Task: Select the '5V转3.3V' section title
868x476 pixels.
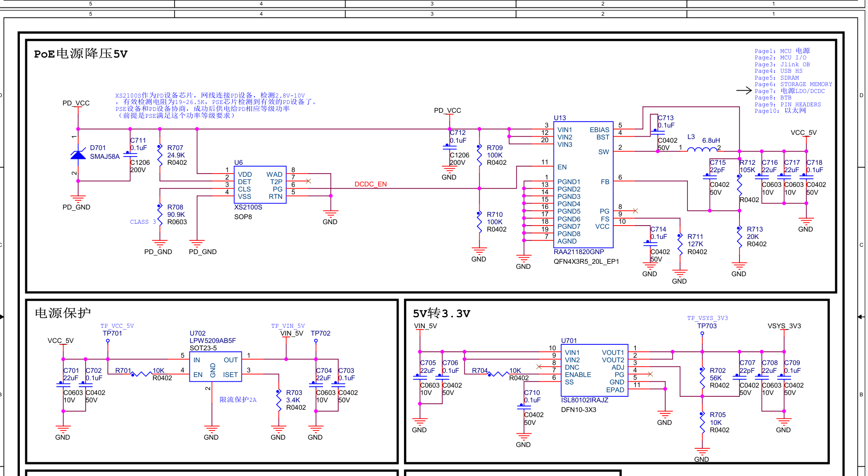Action: point(441,313)
